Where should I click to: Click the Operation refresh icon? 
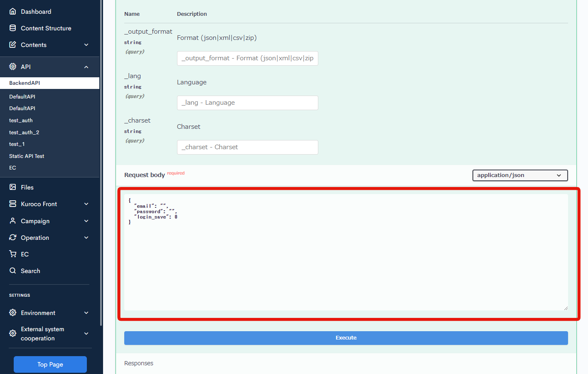[x=13, y=238]
